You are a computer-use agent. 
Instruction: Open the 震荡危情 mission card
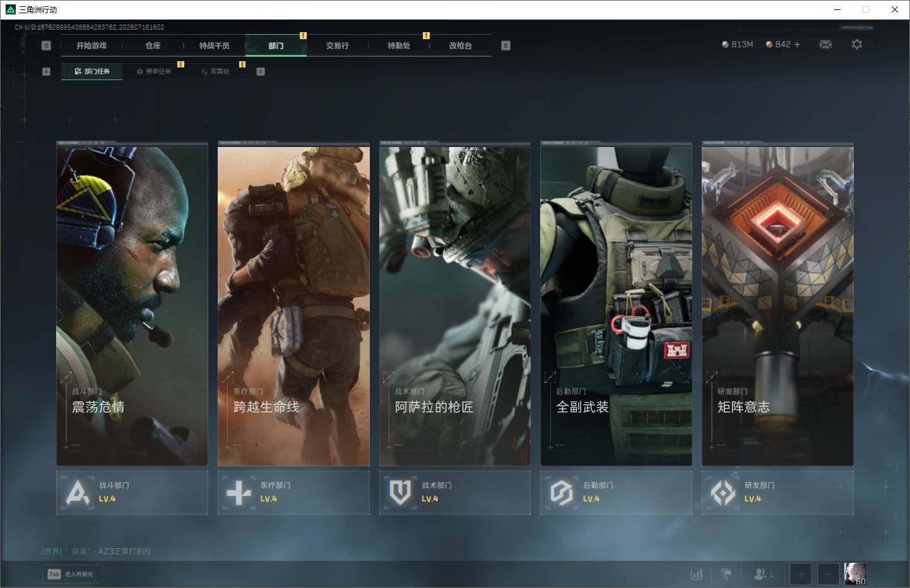(132, 305)
